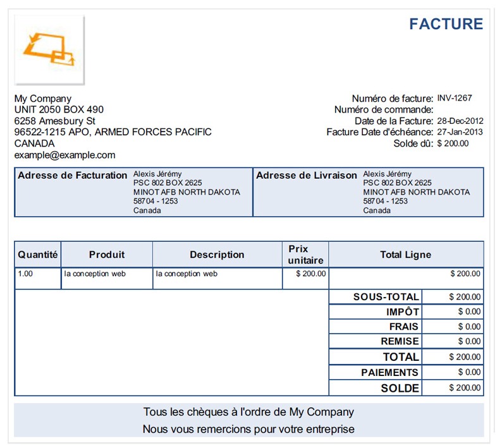The image size is (502, 448).
Task: Click the 1.00 quantity cell
Action: click(x=26, y=274)
